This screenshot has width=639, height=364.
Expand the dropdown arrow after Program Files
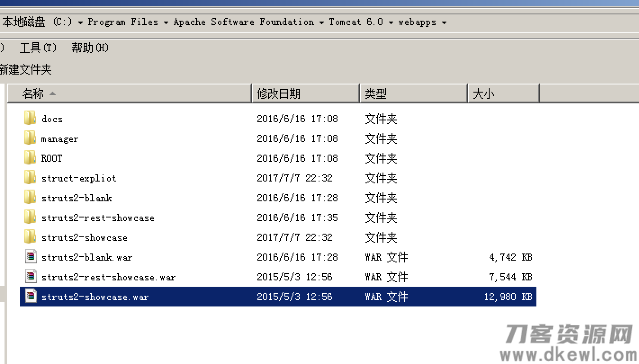pyautogui.click(x=166, y=22)
